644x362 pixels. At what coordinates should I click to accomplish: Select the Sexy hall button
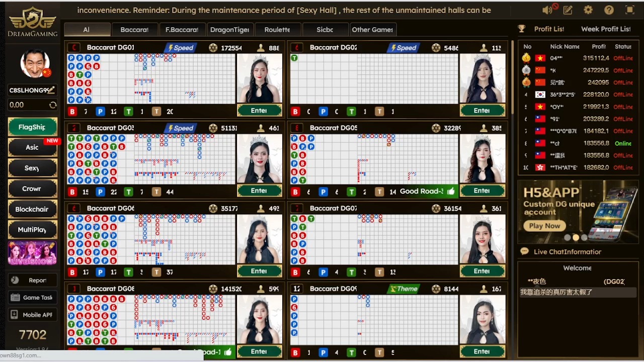32,168
